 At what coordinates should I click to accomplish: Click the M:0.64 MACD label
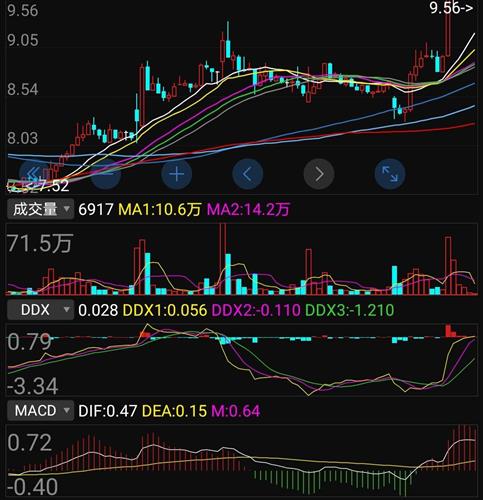236,411
